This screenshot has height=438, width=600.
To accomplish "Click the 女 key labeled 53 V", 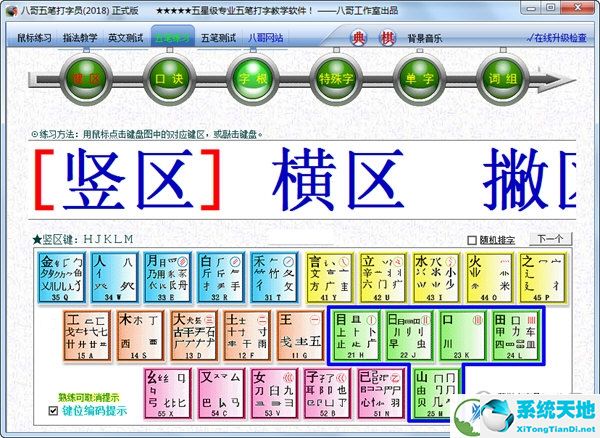I will point(274,394).
